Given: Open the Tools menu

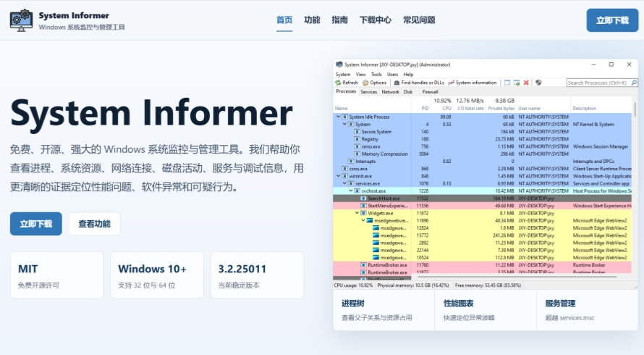Looking at the screenshot, I should [376, 75].
